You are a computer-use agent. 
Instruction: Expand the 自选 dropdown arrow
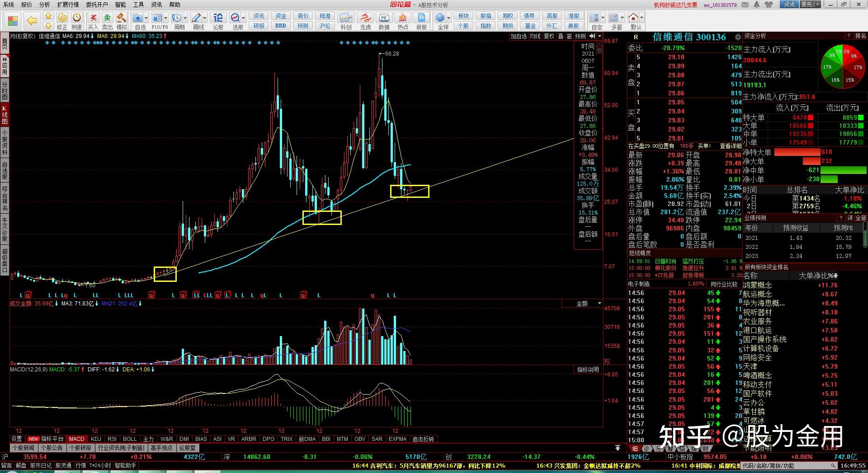point(146,18)
